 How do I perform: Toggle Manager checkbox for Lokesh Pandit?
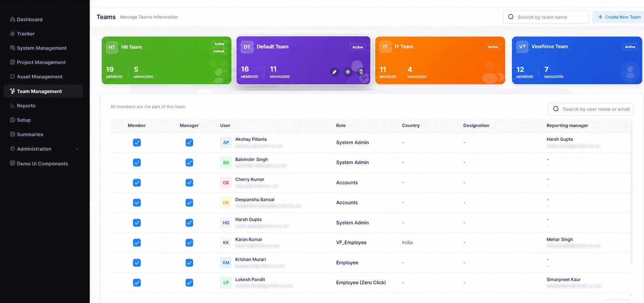point(189,283)
